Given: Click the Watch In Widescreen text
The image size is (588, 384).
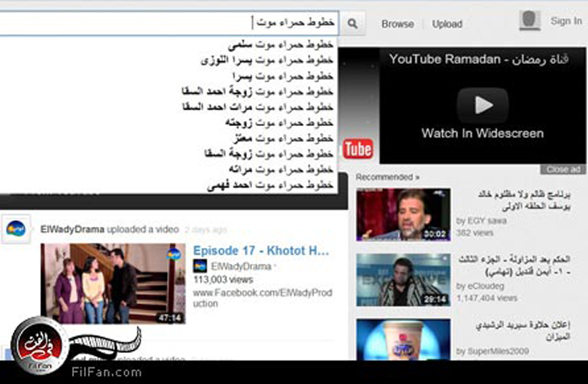Looking at the screenshot, I should click(482, 133).
